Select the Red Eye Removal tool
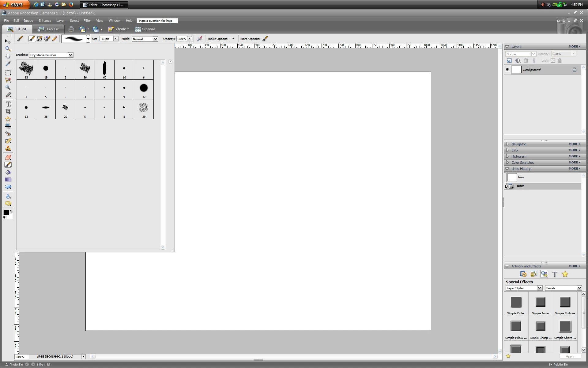Image resolution: width=588 pixels, height=368 pixels. (8, 134)
